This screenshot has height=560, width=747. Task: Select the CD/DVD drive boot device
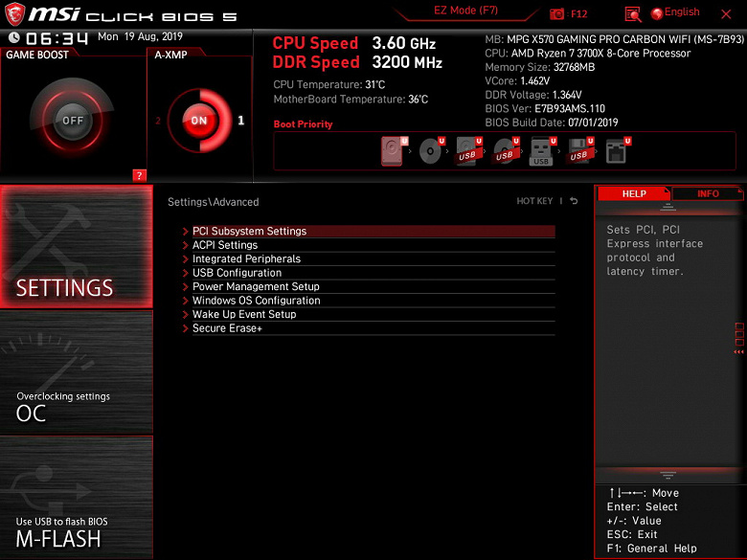430,151
